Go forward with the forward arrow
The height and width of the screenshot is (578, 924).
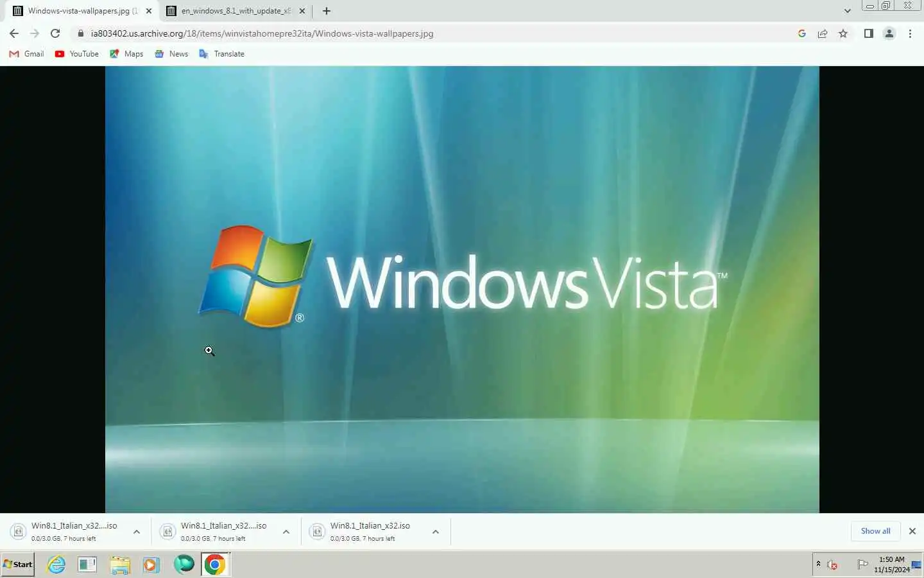pos(35,33)
